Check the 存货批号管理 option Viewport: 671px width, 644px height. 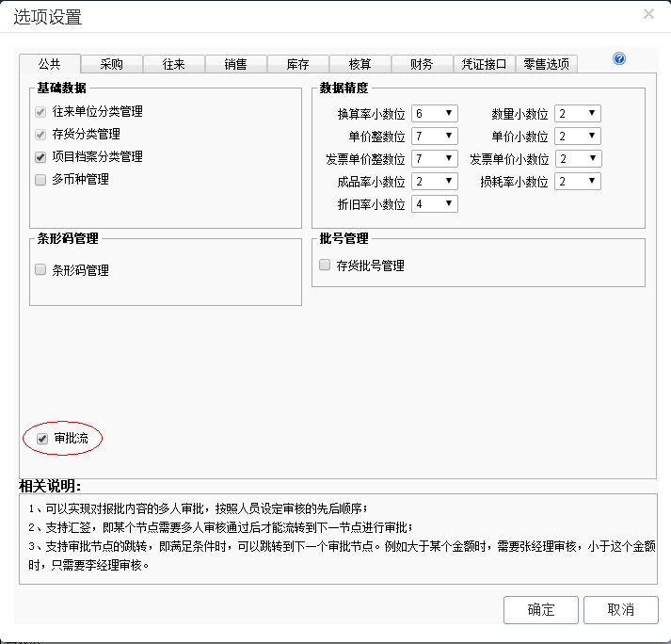[325, 266]
